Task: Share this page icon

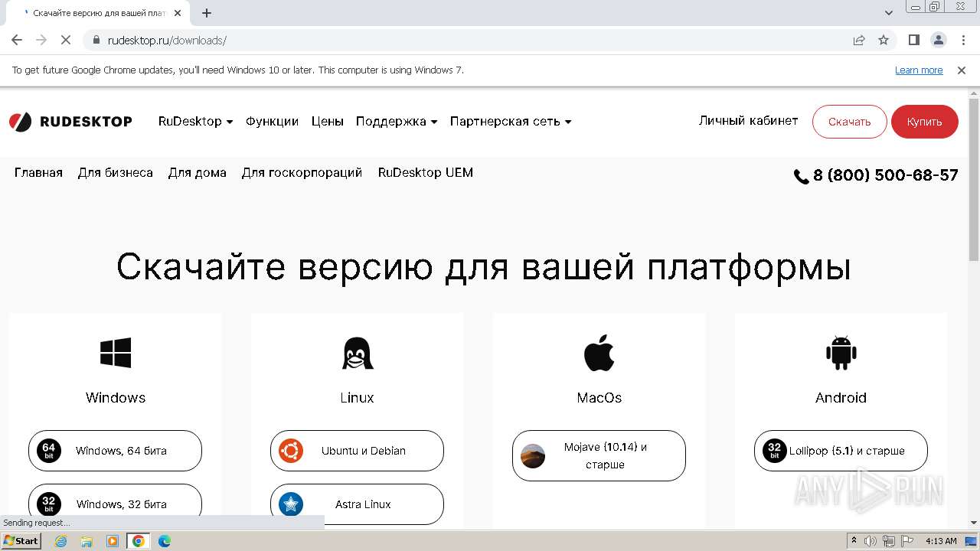Action: (859, 40)
